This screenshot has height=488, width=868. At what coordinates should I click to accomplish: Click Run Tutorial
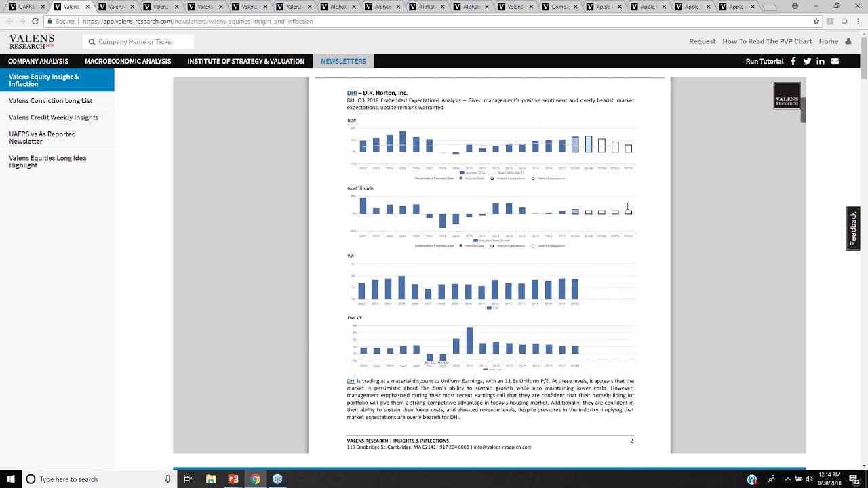tap(764, 61)
